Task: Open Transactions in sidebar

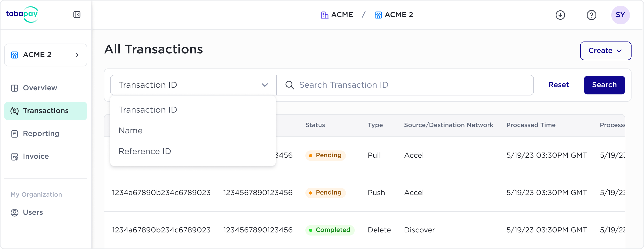Action: tap(46, 111)
